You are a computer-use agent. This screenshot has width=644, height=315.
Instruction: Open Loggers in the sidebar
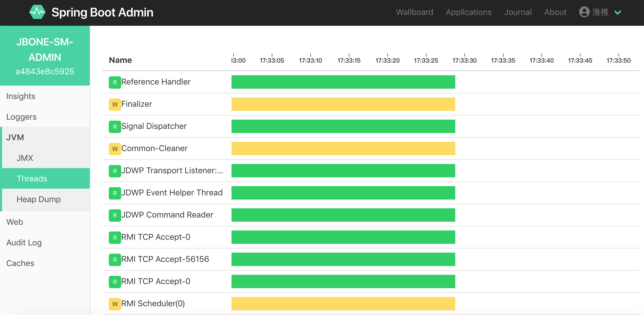coord(21,117)
